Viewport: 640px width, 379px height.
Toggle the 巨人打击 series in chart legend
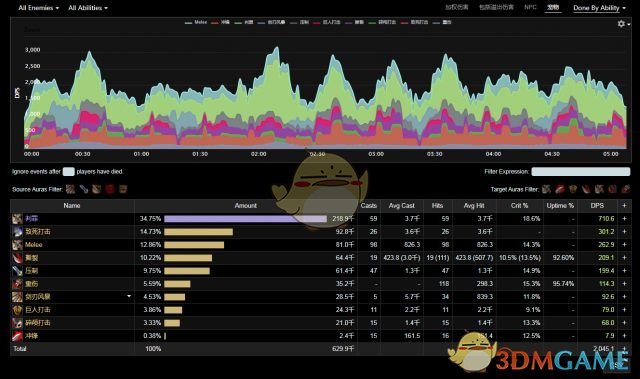pyautogui.click(x=327, y=22)
